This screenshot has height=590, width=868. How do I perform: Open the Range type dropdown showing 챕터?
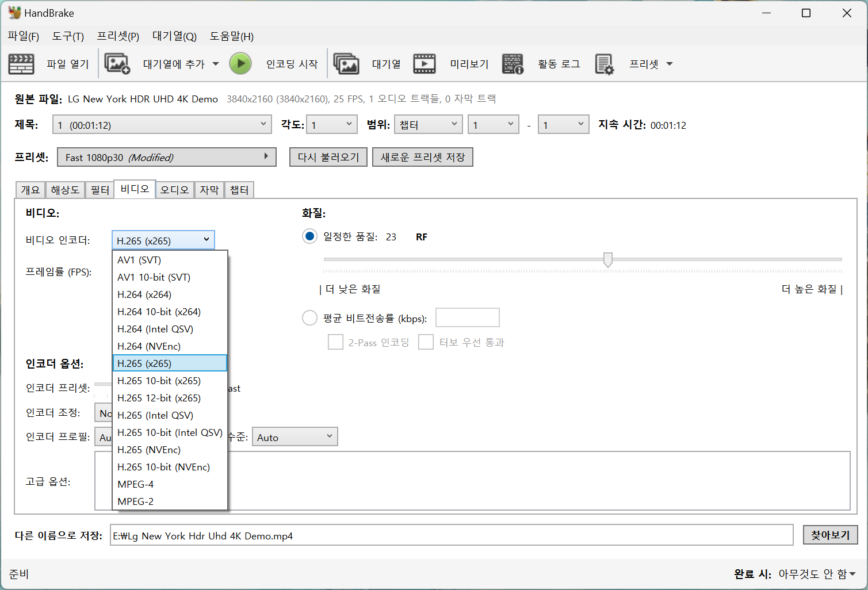pos(429,125)
